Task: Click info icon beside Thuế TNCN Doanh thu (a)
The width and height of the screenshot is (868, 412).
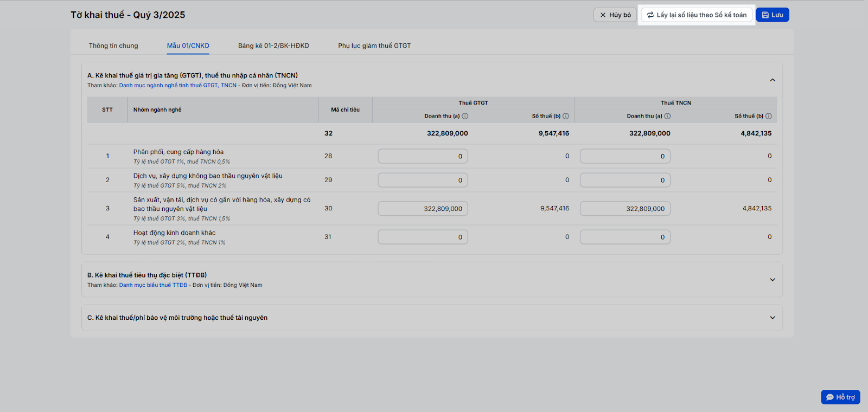Action: (x=667, y=116)
